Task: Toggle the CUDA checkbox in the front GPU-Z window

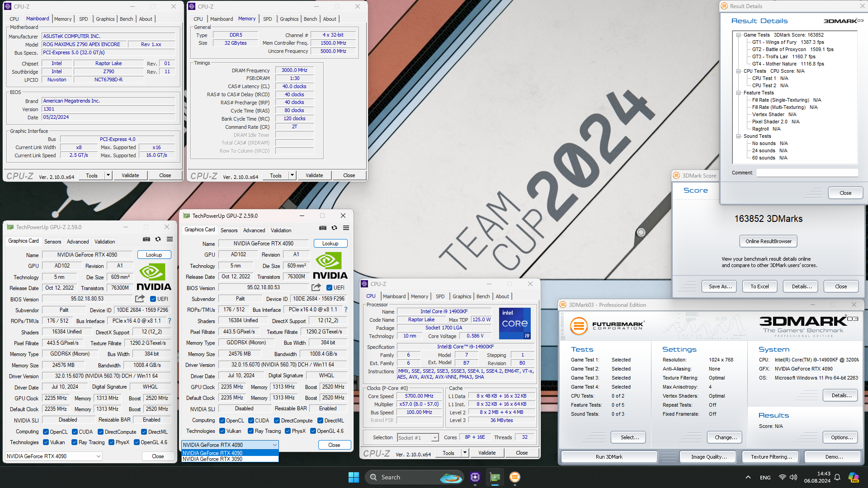Action: pyautogui.click(x=251, y=421)
